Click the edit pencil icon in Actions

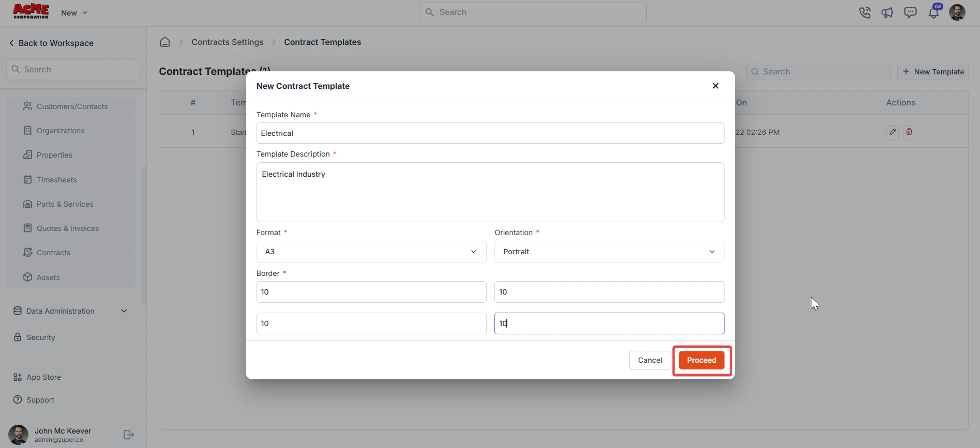pyautogui.click(x=893, y=132)
